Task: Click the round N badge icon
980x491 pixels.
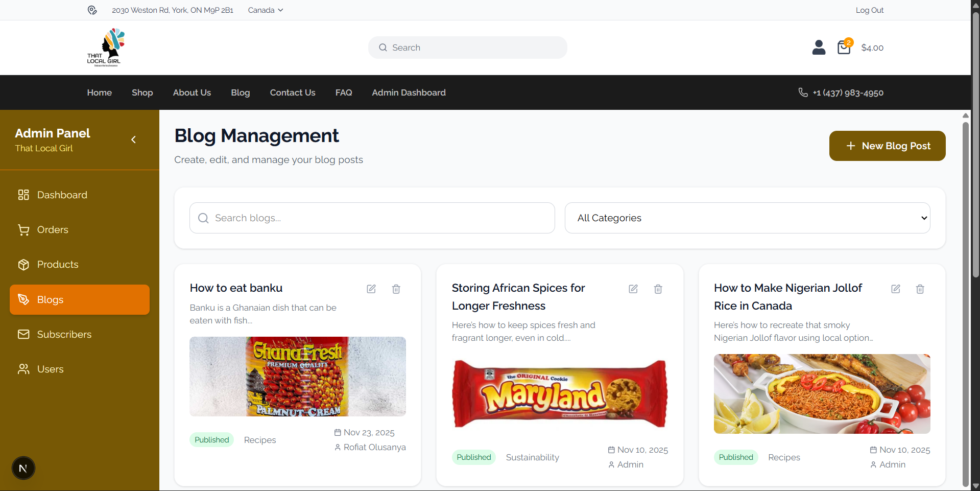Action: (23, 468)
